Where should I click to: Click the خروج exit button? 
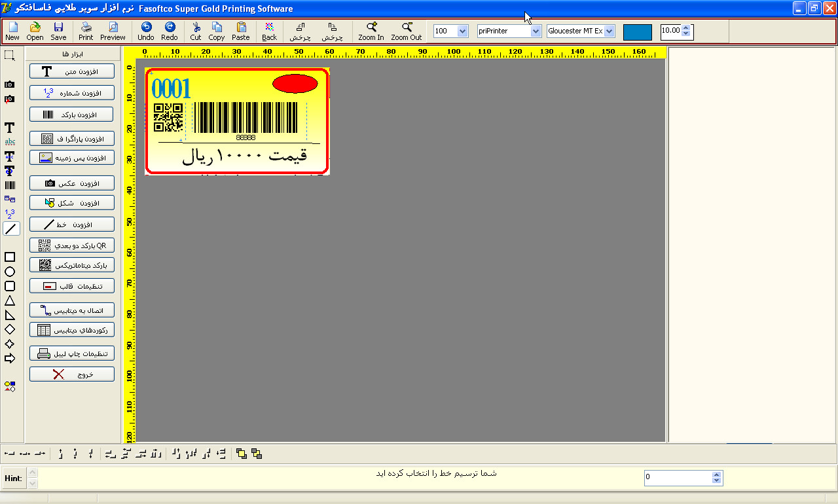tap(72, 374)
